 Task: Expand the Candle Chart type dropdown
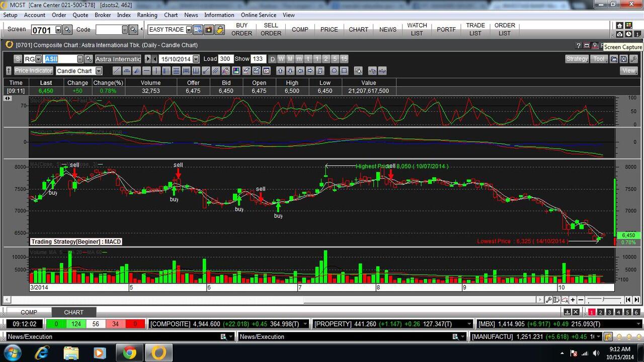pyautogui.click(x=99, y=71)
